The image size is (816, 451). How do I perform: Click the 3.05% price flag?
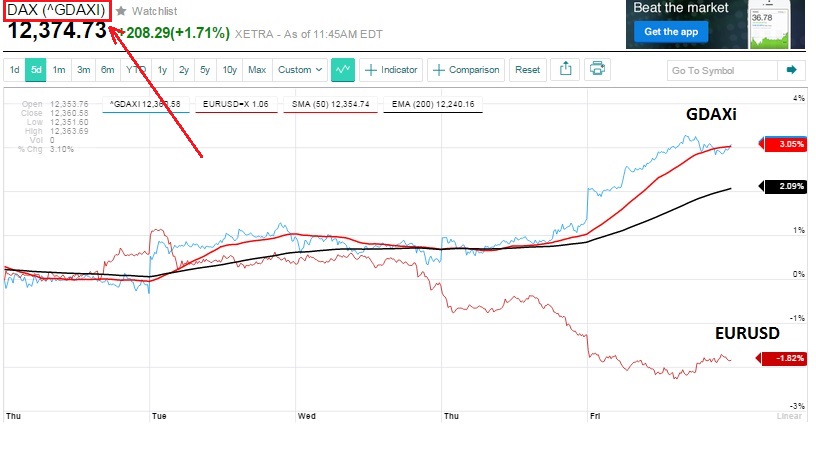(783, 144)
